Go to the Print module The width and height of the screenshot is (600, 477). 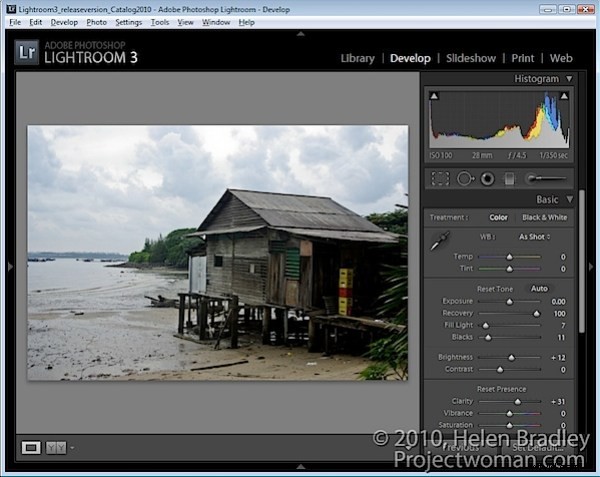tap(522, 58)
